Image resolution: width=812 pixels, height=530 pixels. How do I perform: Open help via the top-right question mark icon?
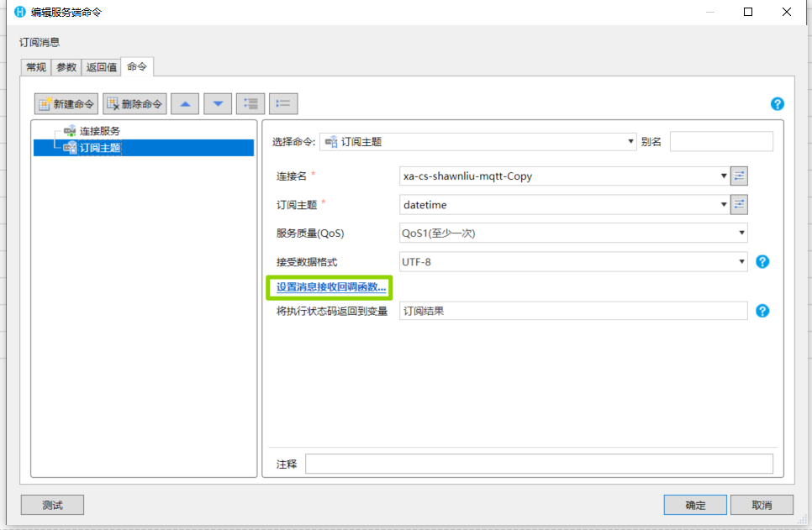[x=777, y=104]
